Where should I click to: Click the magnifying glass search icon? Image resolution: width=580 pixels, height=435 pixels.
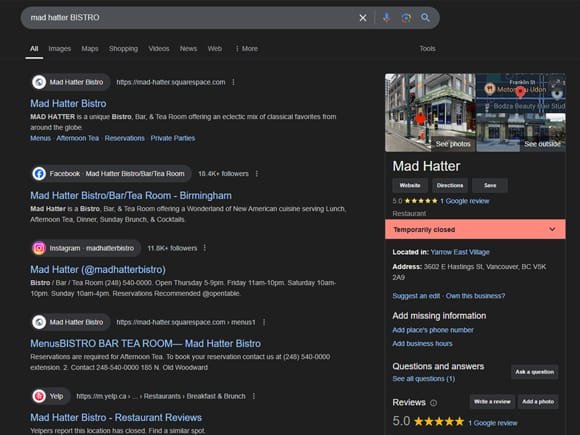click(425, 18)
